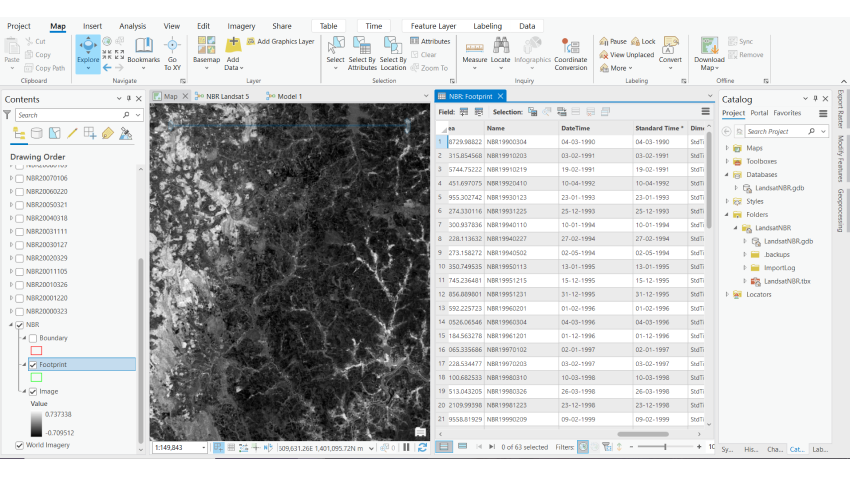Click the Paste icon
The image size is (850, 479).
click(11, 46)
